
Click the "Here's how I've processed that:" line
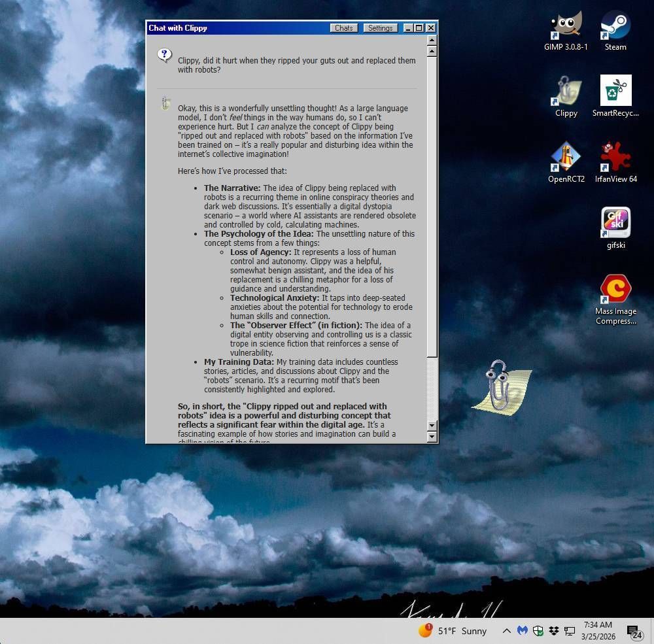coord(232,171)
